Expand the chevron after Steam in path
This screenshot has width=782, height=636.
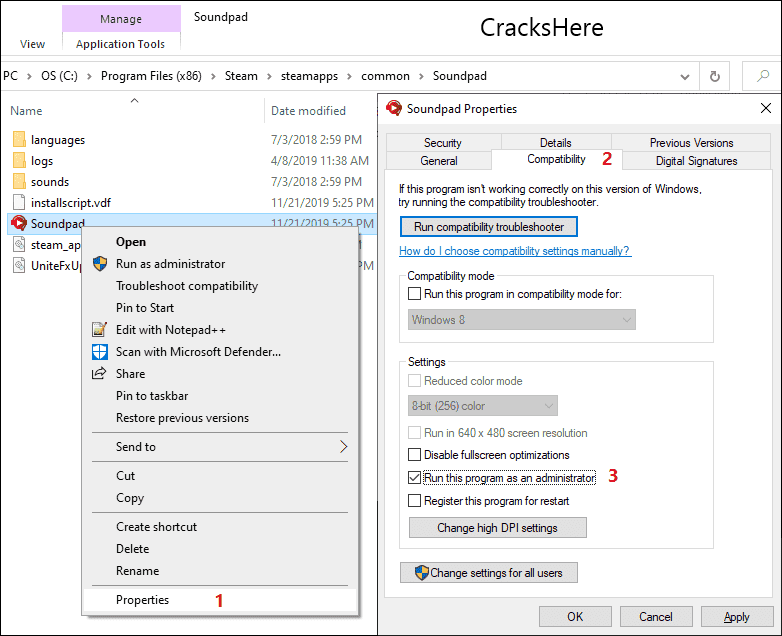(x=269, y=76)
